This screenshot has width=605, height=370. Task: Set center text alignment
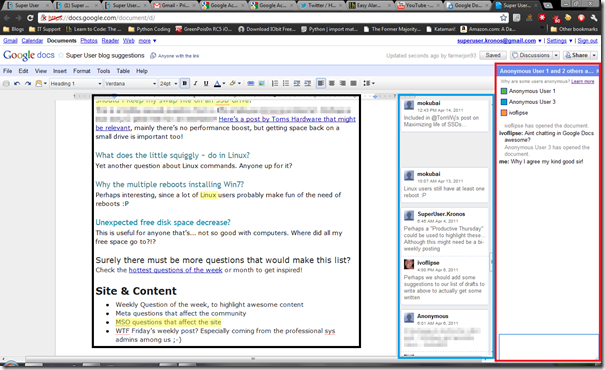[x=331, y=83]
